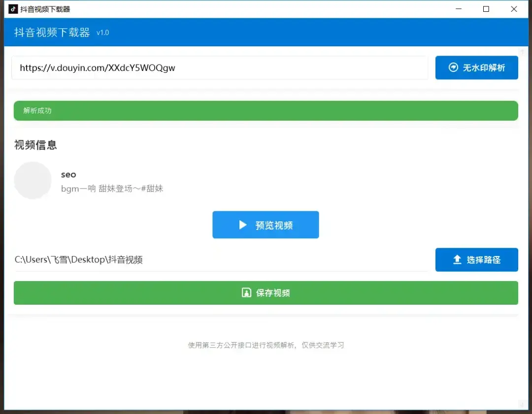This screenshot has width=532, height=414.
Task: Click the video caption starting with bgm一响
Action: pos(112,189)
